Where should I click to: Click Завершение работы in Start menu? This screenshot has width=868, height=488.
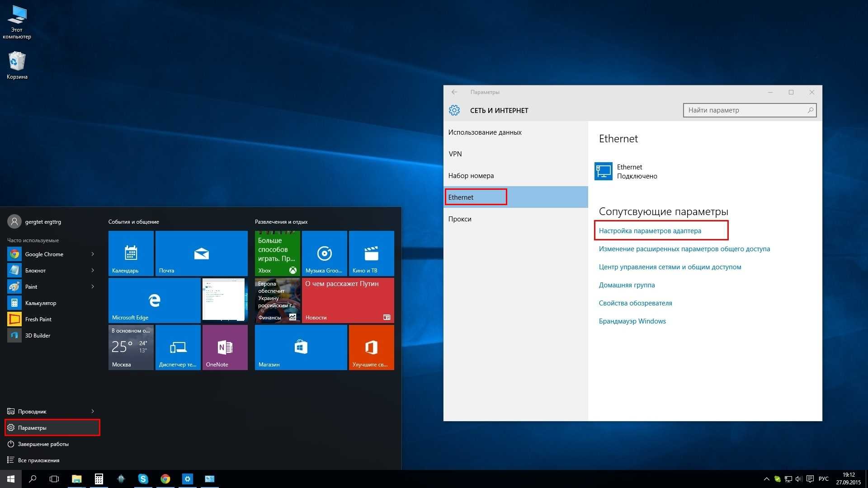44,443
